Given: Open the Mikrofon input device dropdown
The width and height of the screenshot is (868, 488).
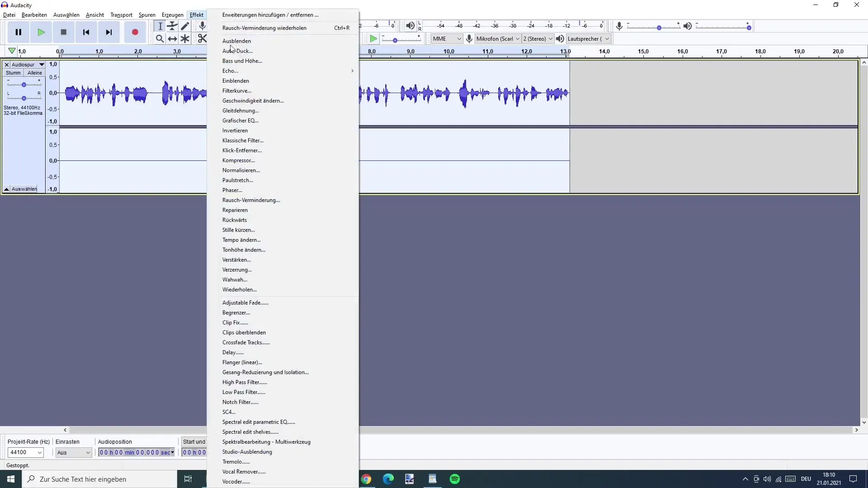Looking at the screenshot, I should pyautogui.click(x=498, y=39).
